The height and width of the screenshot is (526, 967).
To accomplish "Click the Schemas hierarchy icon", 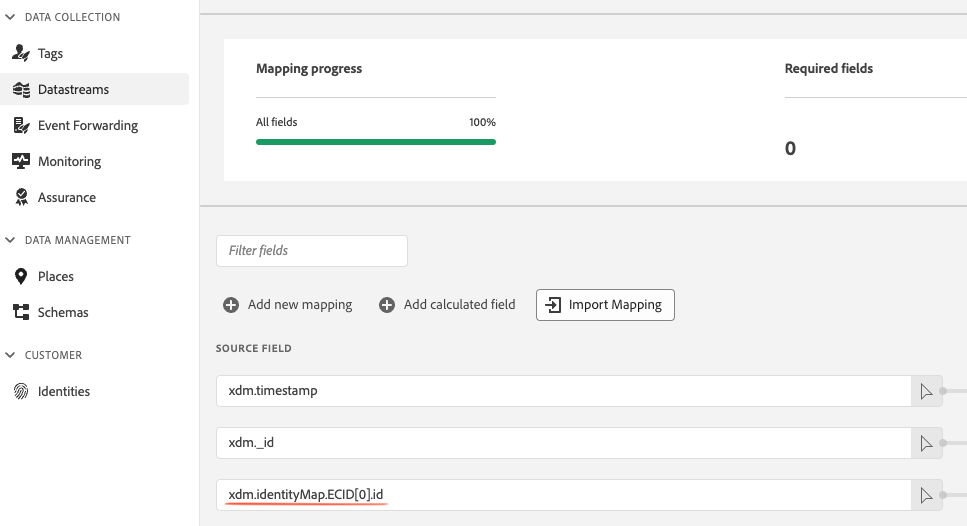I will pos(21,312).
